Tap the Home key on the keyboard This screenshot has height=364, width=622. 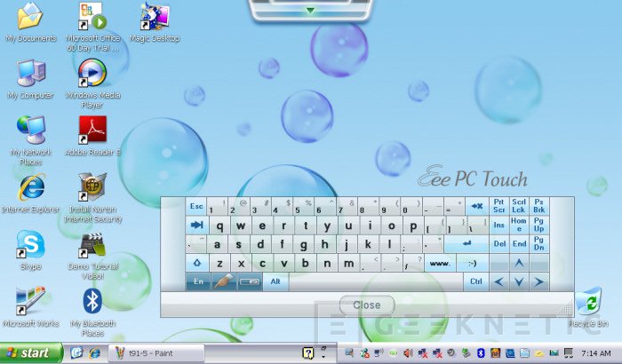[519, 225]
